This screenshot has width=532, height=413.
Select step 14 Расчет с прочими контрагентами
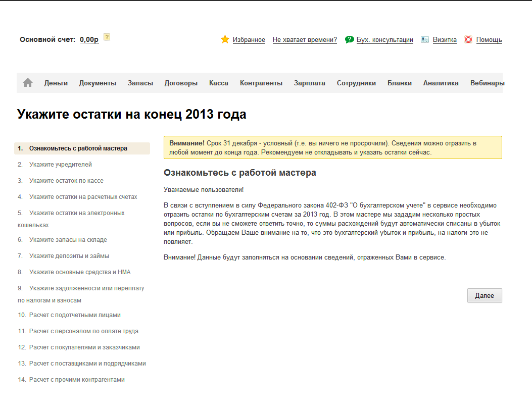point(71,380)
